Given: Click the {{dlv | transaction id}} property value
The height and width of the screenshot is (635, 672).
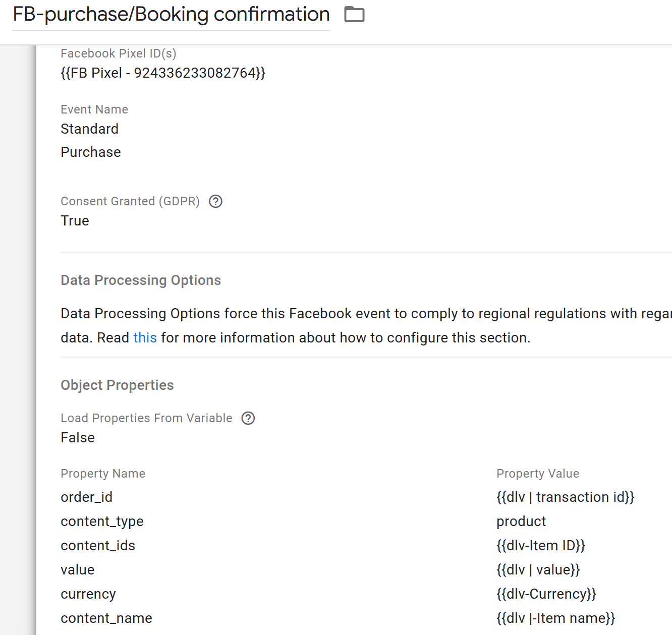Looking at the screenshot, I should [565, 497].
